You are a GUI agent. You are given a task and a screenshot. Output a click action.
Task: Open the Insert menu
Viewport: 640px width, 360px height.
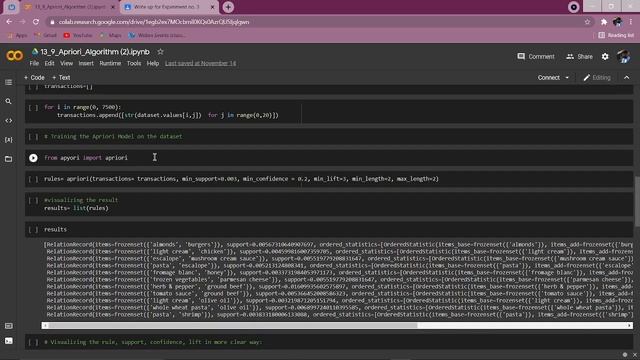86,64
